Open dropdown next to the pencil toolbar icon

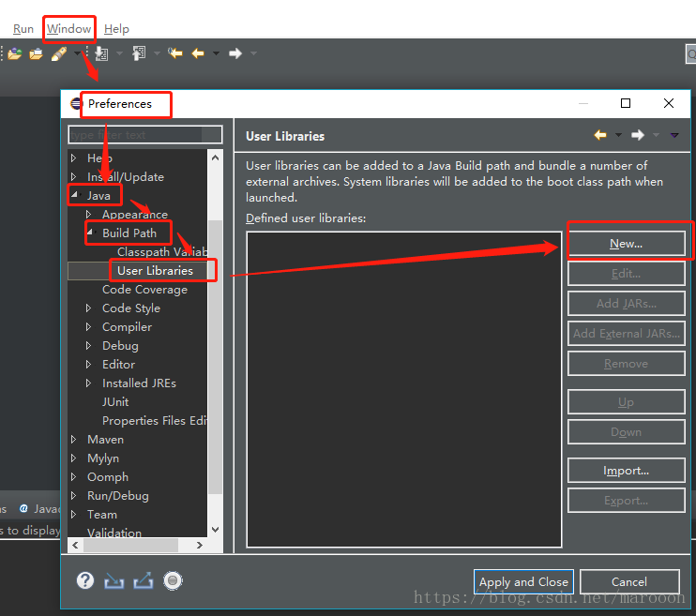77,53
